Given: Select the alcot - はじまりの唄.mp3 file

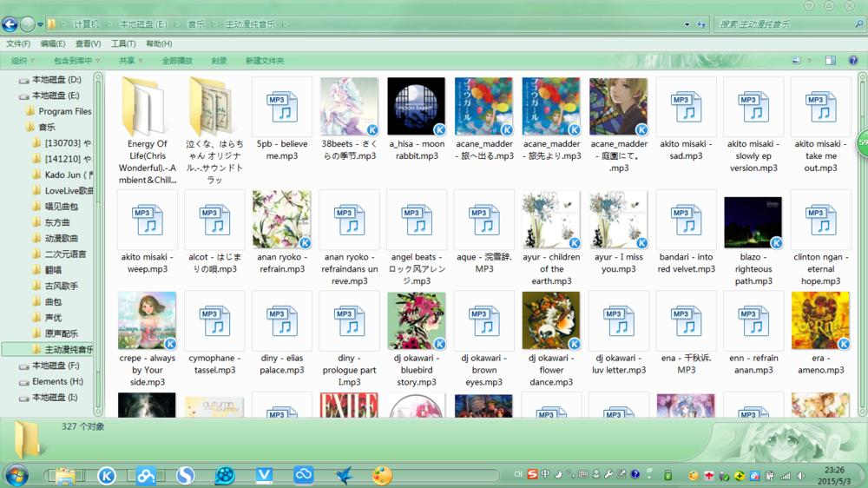Looking at the screenshot, I should pyautogui.click(x=214, y=233).
